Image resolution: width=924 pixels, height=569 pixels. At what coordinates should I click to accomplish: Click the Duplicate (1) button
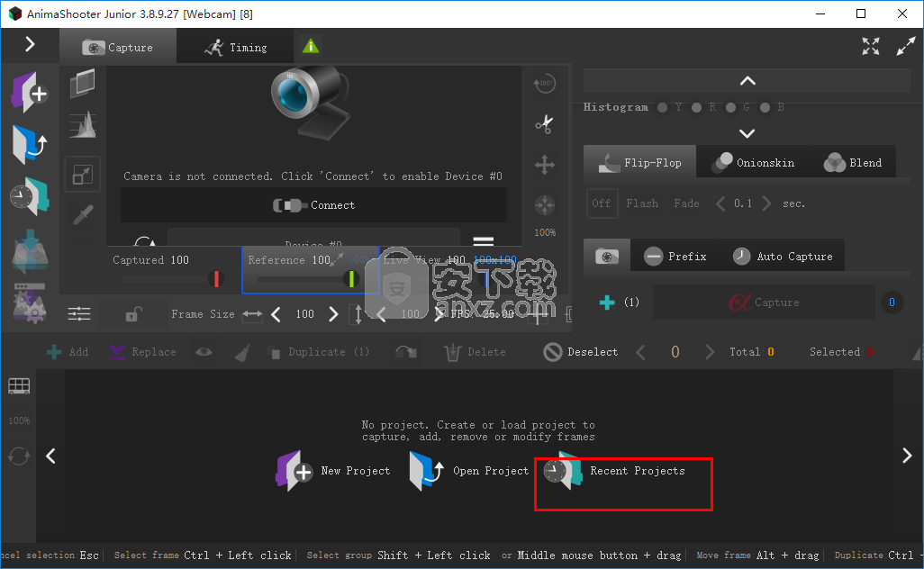(x=319, y=352)
